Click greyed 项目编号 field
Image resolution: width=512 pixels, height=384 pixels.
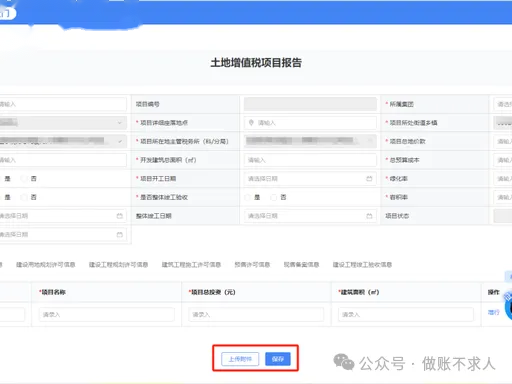(310, 104)
